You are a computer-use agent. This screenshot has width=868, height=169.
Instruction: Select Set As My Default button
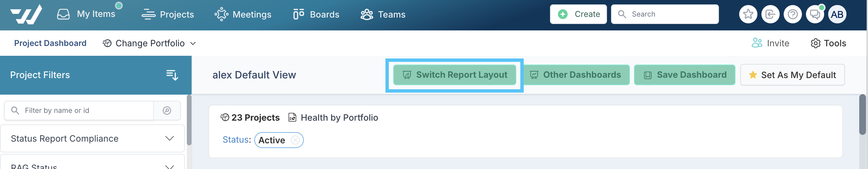(792, 75)
